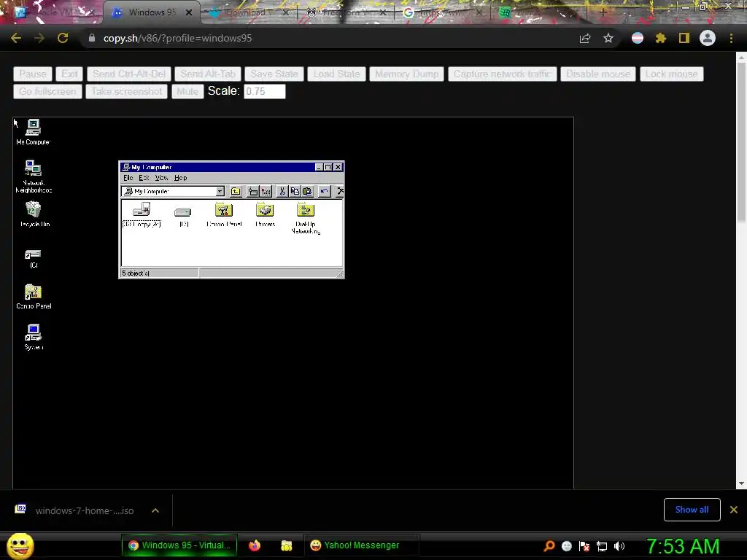Image resolution: width=747 pixels, height=560 pixels.
Task: Click the Scale input field
Action: pyautogui.click(x=265, y=91)
